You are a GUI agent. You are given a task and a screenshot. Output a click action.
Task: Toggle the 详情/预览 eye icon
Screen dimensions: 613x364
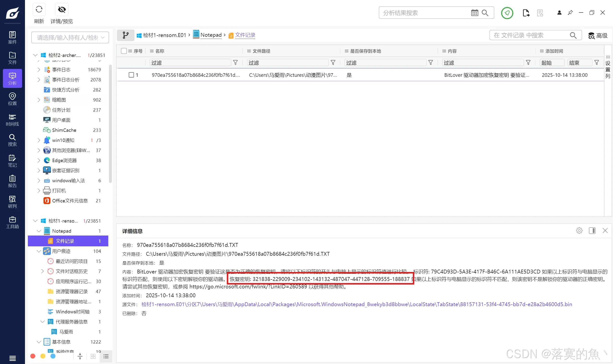point(61,10)
